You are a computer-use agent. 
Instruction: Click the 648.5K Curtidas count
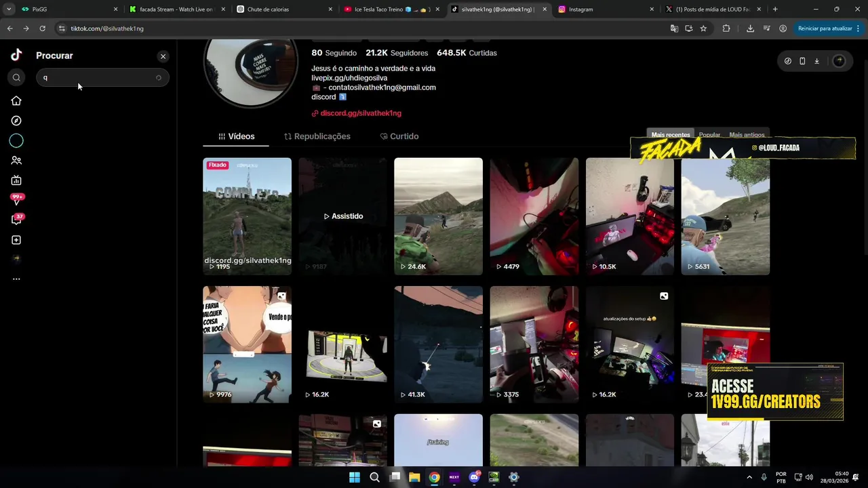[467, 53]
